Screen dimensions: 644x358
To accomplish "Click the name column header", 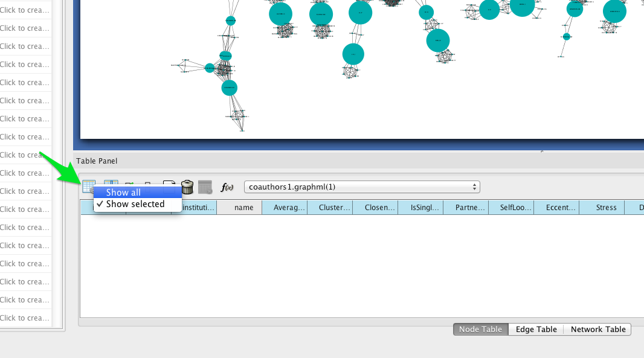I will coord(243,207).
